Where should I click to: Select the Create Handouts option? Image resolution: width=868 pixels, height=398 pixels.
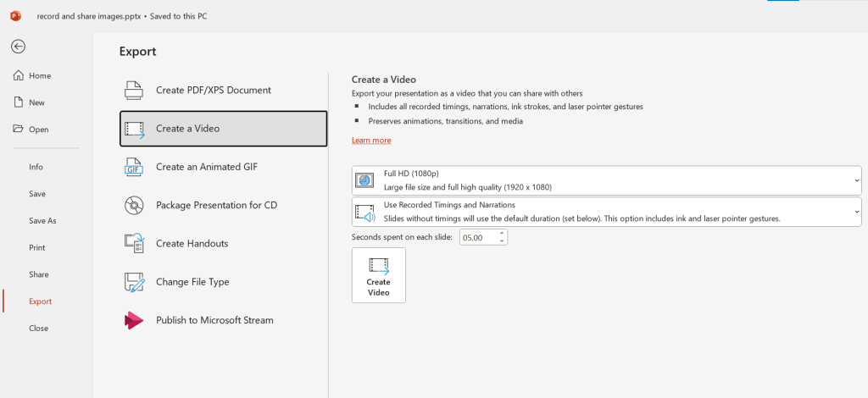224,243
